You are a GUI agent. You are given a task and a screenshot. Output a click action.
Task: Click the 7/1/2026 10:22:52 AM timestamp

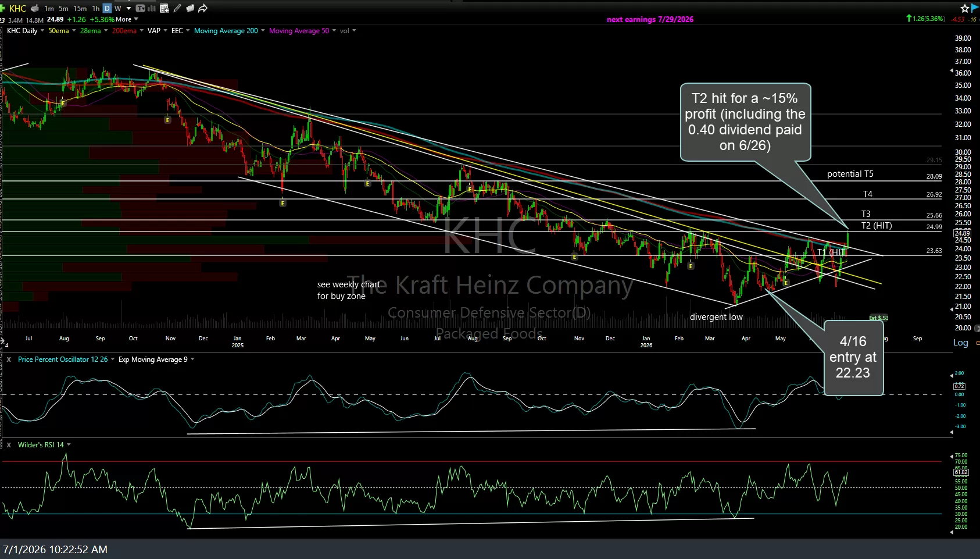pyautogui.click(x=55, y=549)
